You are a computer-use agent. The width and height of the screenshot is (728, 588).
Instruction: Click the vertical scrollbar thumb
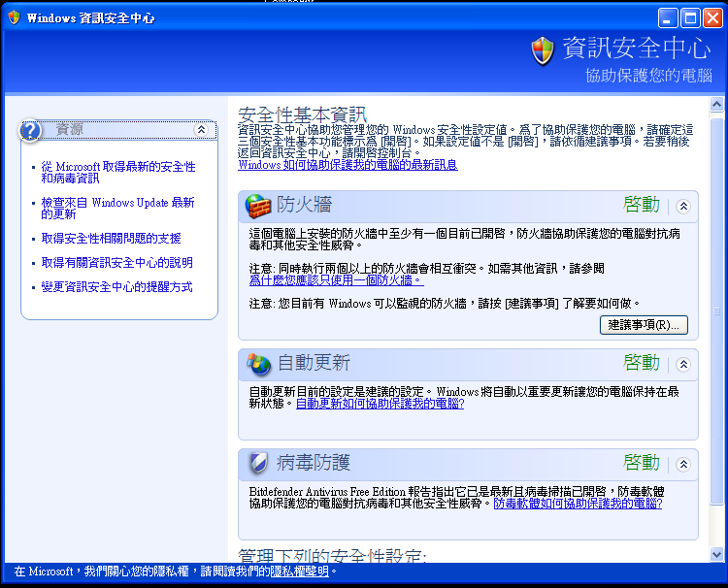coord(716,311)
